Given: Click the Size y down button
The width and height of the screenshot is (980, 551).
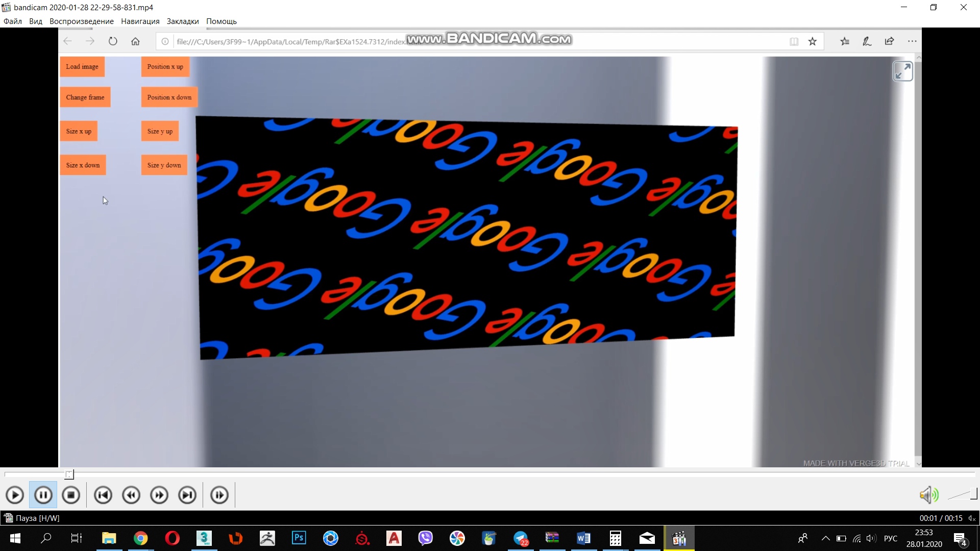Looking at the screenshot, I should click(164, 165).
